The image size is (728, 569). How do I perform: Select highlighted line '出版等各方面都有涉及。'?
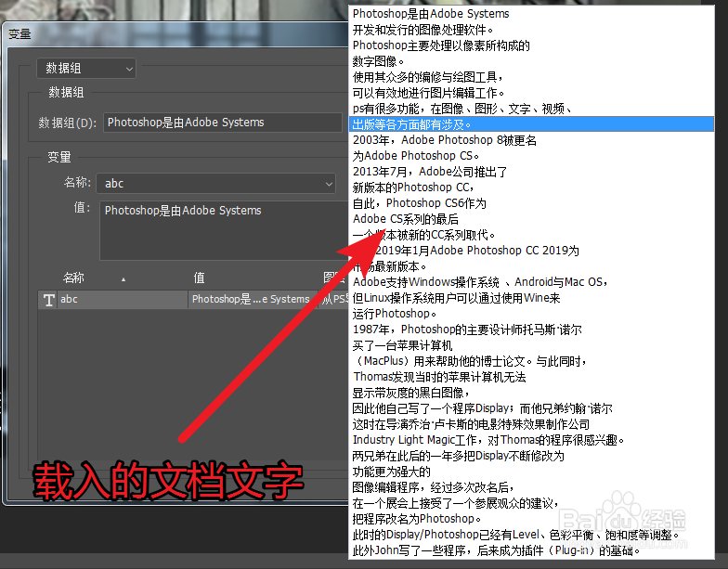point(531,124)
